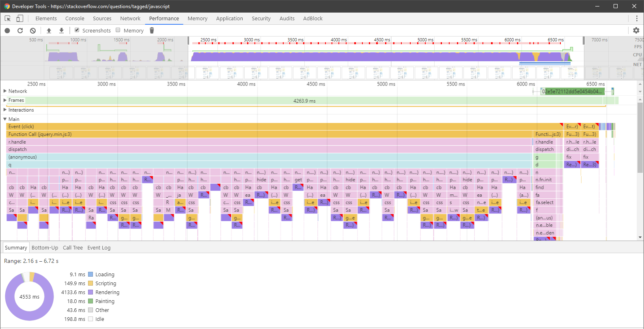Image resolution: width=644 pixels, height=329 pixels.
Task: Switch to the Application tab
Action: (229, 18)
